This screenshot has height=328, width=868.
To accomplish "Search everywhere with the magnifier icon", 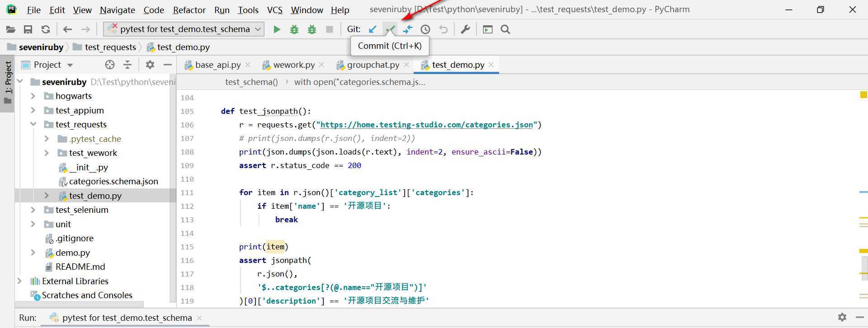I will (x=505, y=29).
